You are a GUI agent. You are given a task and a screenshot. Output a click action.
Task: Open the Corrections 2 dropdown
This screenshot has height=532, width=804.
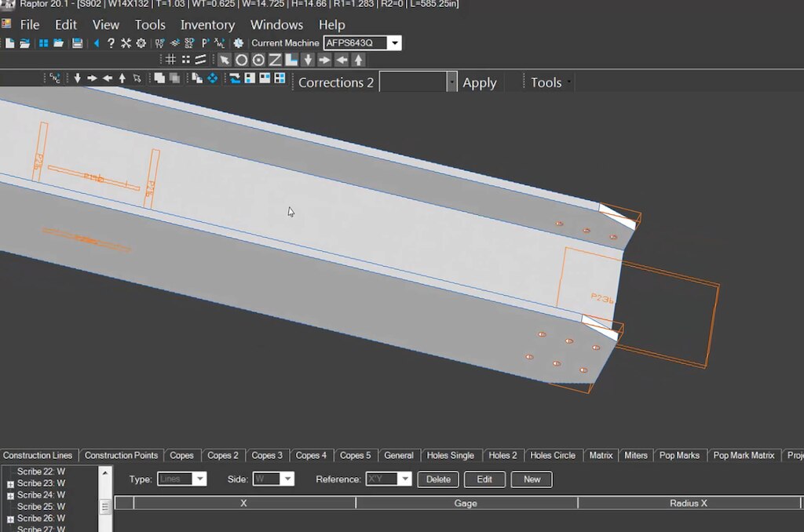(451, 82)
